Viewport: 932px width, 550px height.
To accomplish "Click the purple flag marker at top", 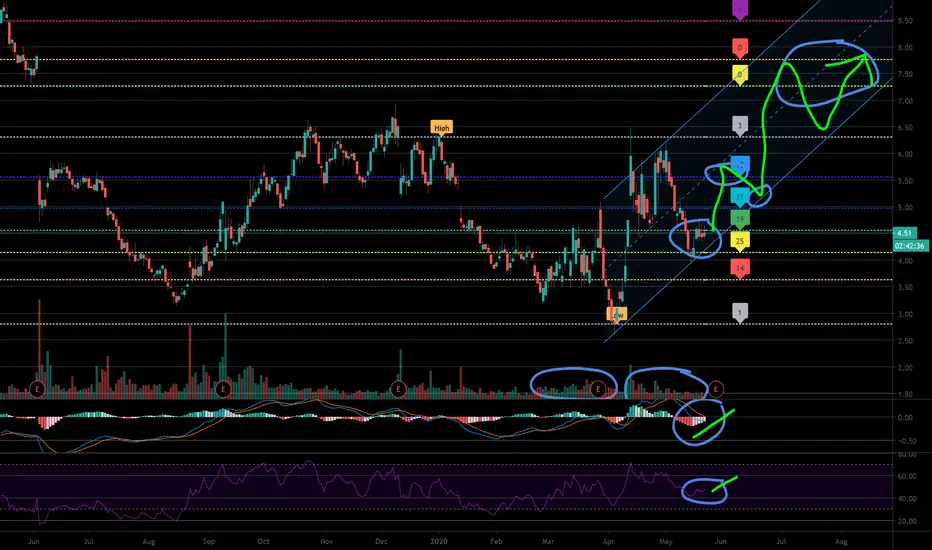I will click(x=739, y=10).
